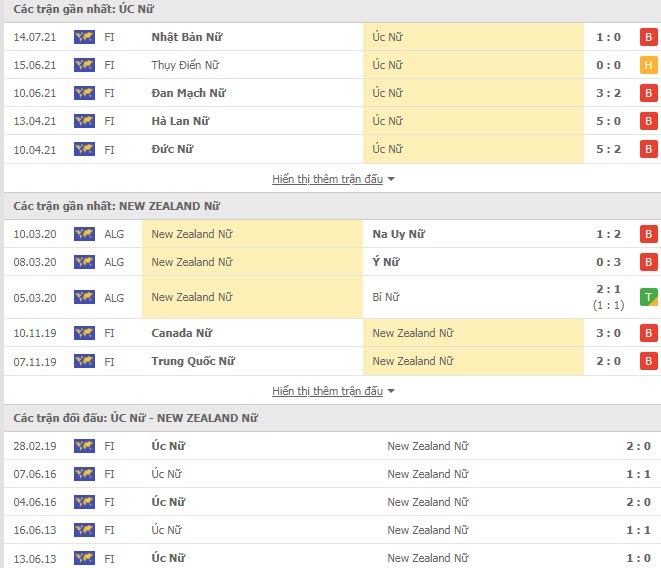Select the 07.06.16 Úc Nữ head-to-head row

332,474
